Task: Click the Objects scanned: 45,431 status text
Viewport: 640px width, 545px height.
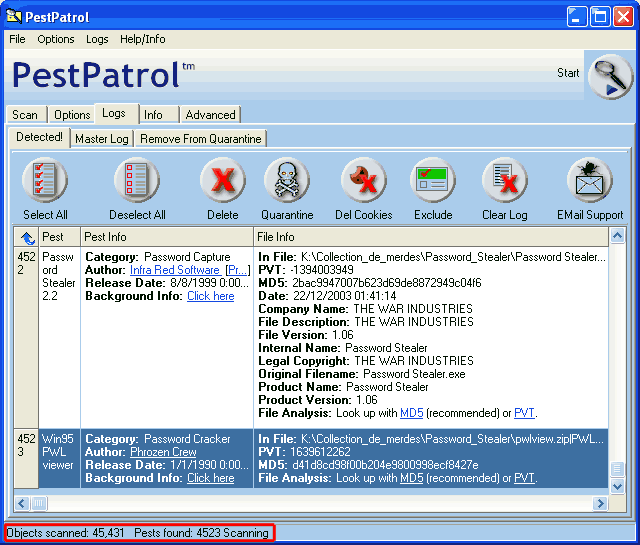Action: point(65,533)
